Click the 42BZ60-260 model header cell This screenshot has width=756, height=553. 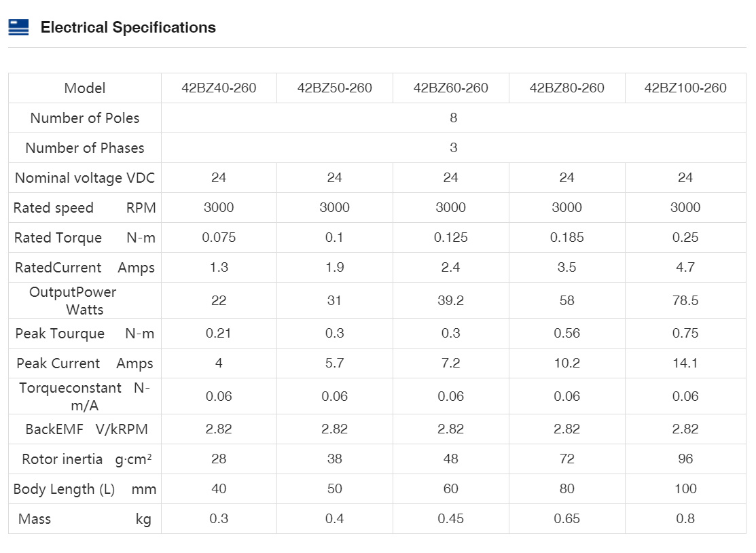coord(450,88)
